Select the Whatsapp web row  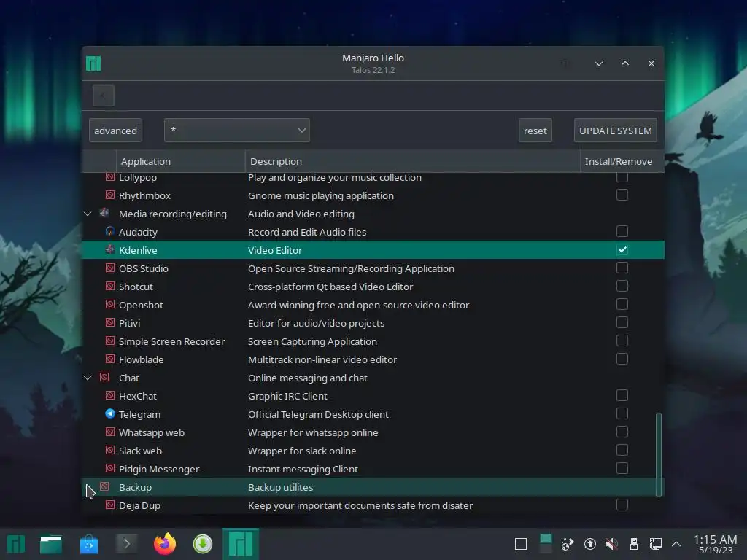[373, 432]
